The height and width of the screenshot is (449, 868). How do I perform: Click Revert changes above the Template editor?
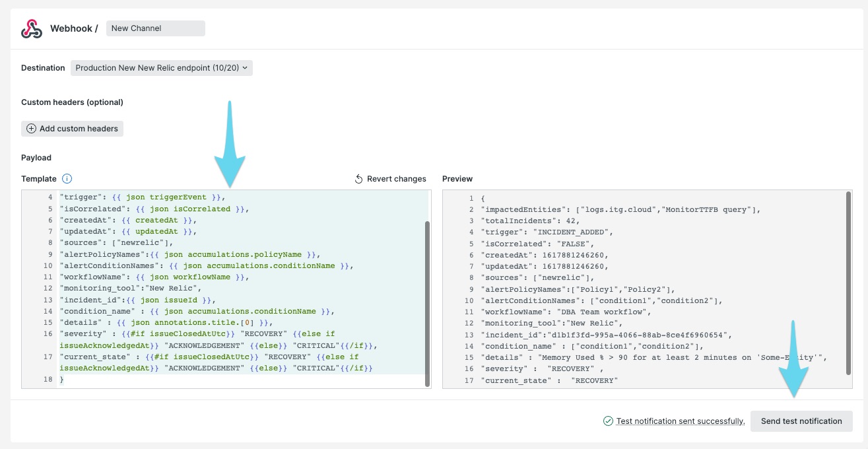point(396,178)
